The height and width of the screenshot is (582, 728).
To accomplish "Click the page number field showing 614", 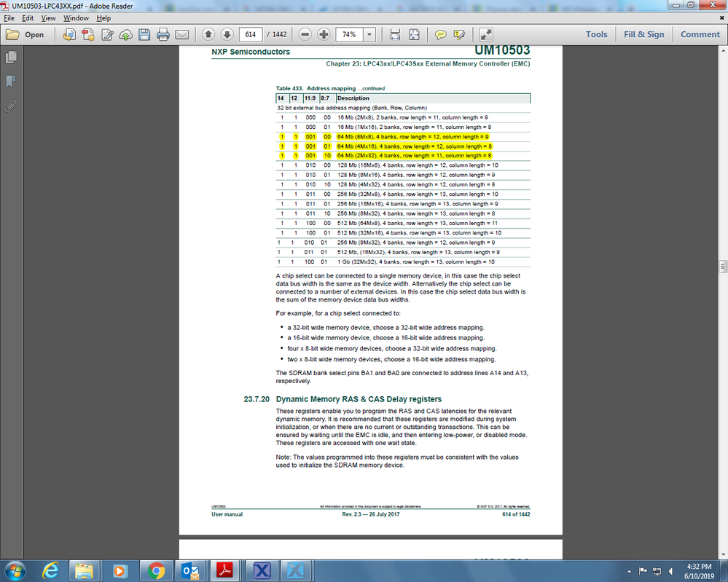I will click(x=251, y=34).
